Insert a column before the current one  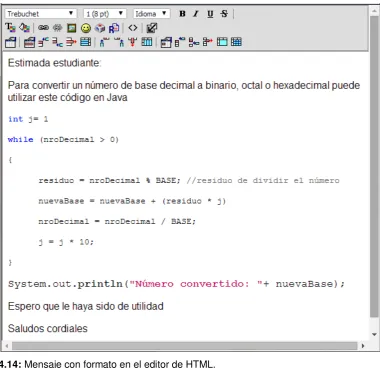(x=104, y=42)
